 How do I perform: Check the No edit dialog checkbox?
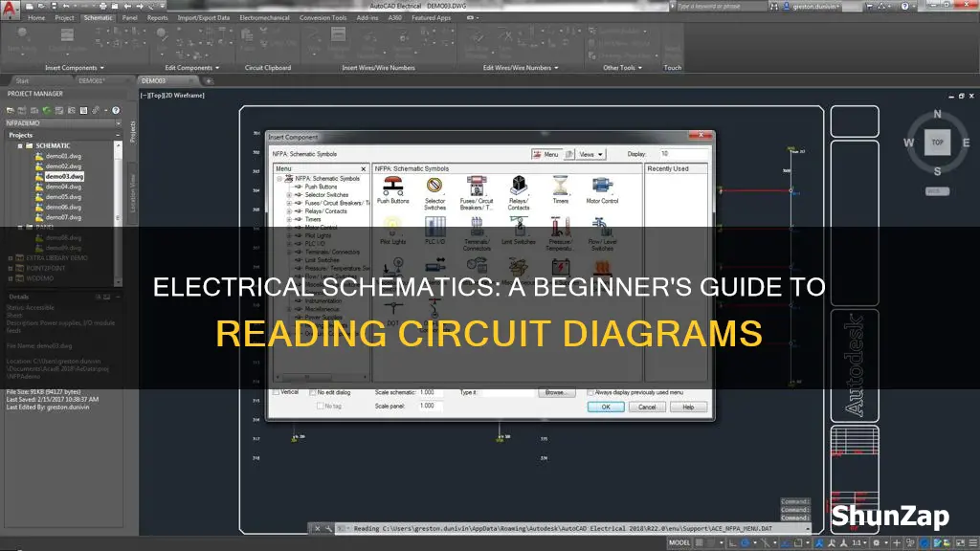point(313,392)
